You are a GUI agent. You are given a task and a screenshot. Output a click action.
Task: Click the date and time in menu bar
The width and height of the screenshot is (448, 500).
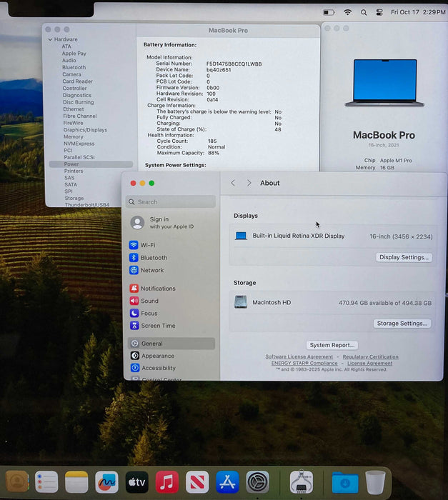[418, 12]
